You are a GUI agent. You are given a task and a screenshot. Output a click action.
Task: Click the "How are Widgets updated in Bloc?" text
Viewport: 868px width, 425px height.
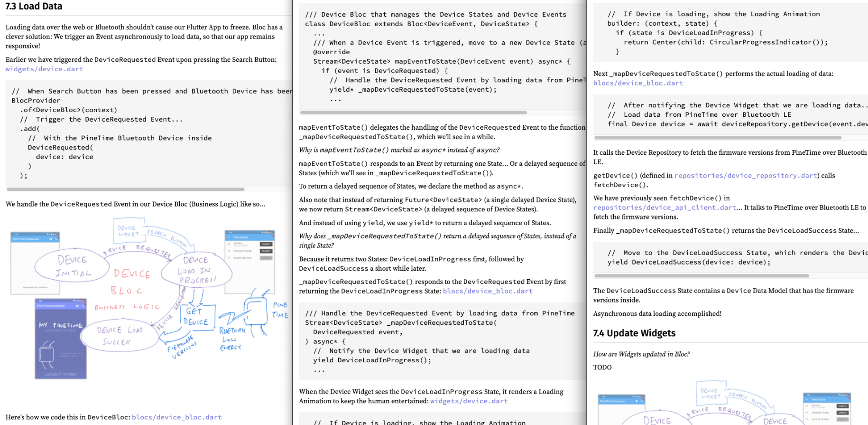tap(641, 354)
